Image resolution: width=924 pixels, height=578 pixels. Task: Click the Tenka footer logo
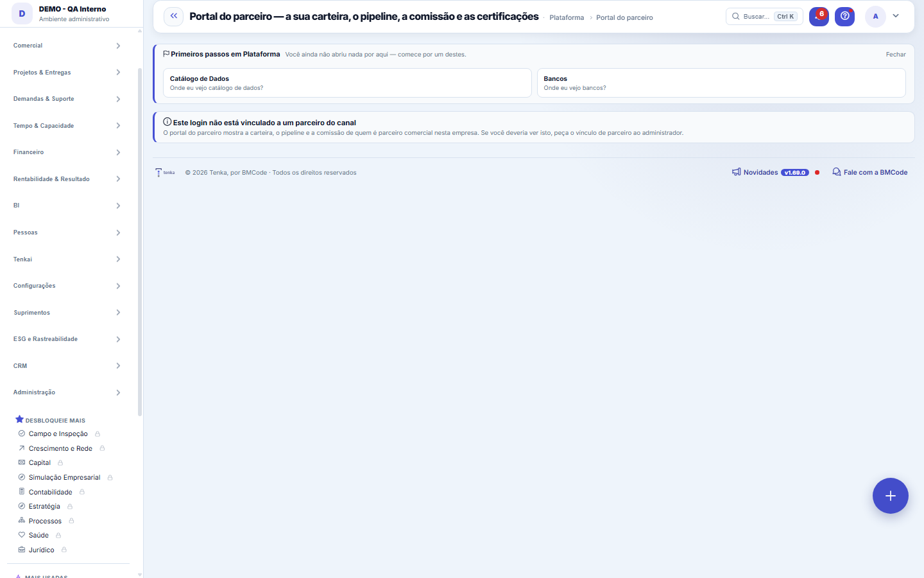coord(166,172)
